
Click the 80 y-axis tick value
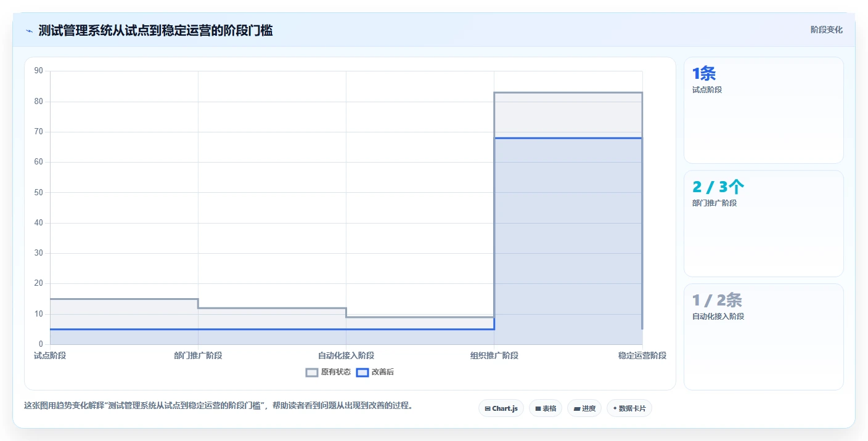[39, 101]
